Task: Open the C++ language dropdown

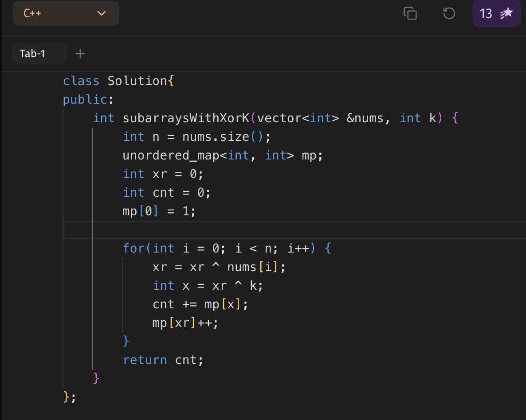Action: click(x=66, y=13)
